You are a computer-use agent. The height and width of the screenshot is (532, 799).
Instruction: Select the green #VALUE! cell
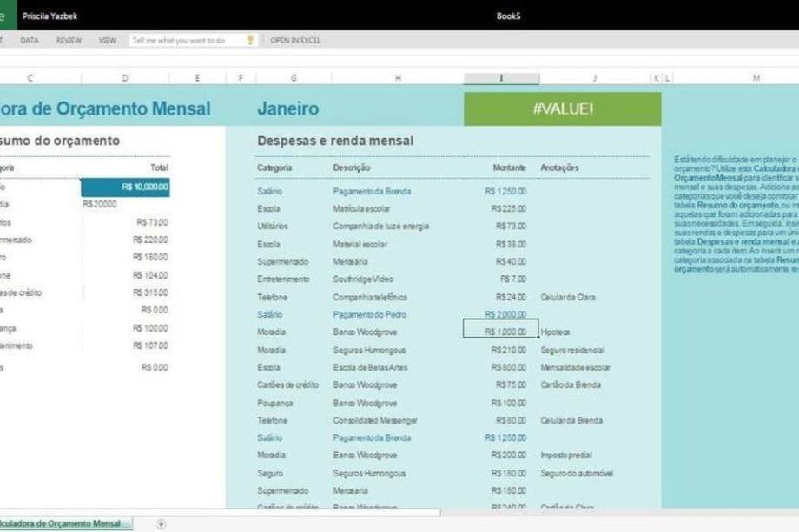pos(562,108)
